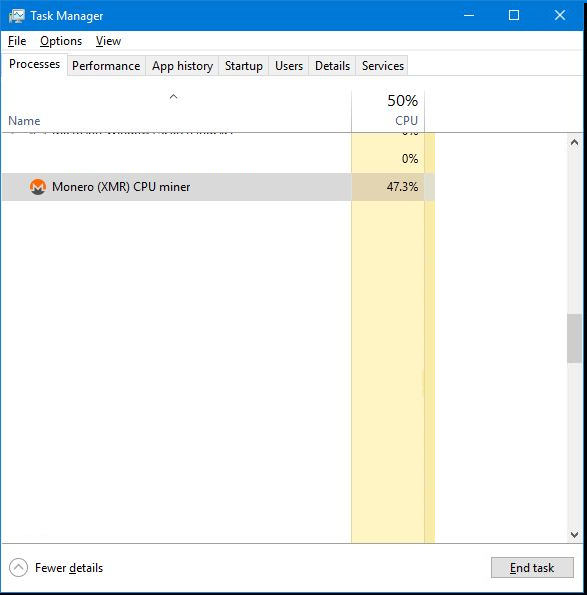Click the vertical scrollbar thumb
The height and width of the screenshot is (595, 587).
[x=574, y=338]
